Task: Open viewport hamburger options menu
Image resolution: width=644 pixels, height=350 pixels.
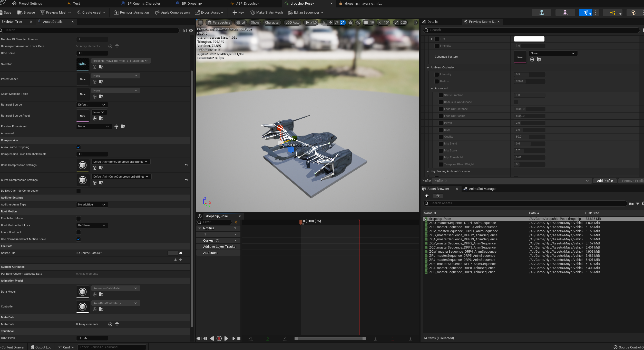Action: [201, 23]
